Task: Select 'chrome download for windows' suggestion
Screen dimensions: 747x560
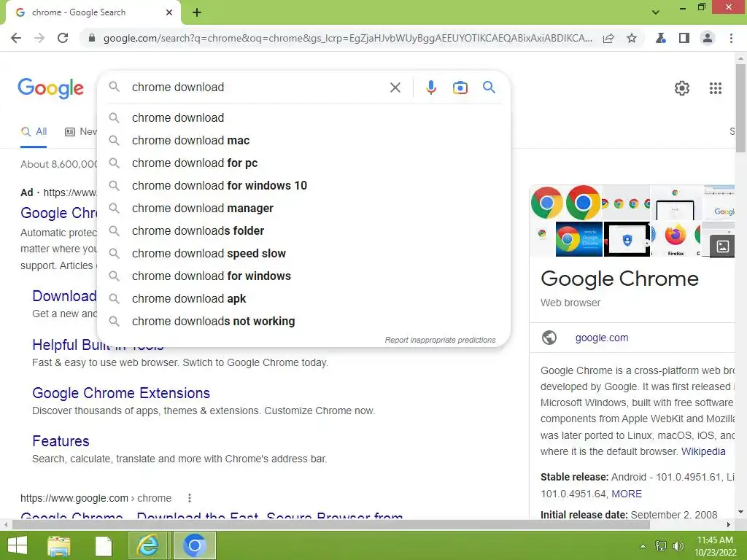Action: (x=303, y=276)
